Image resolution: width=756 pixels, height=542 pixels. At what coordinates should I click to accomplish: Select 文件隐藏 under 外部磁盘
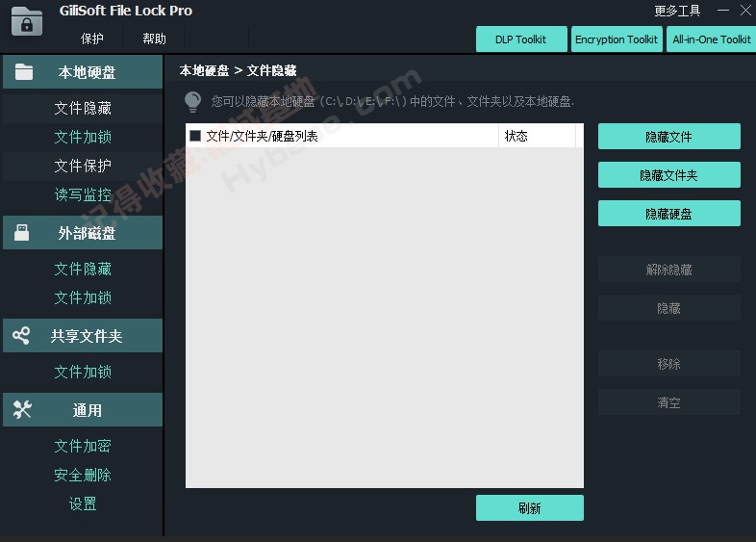[x=83, y=269]
